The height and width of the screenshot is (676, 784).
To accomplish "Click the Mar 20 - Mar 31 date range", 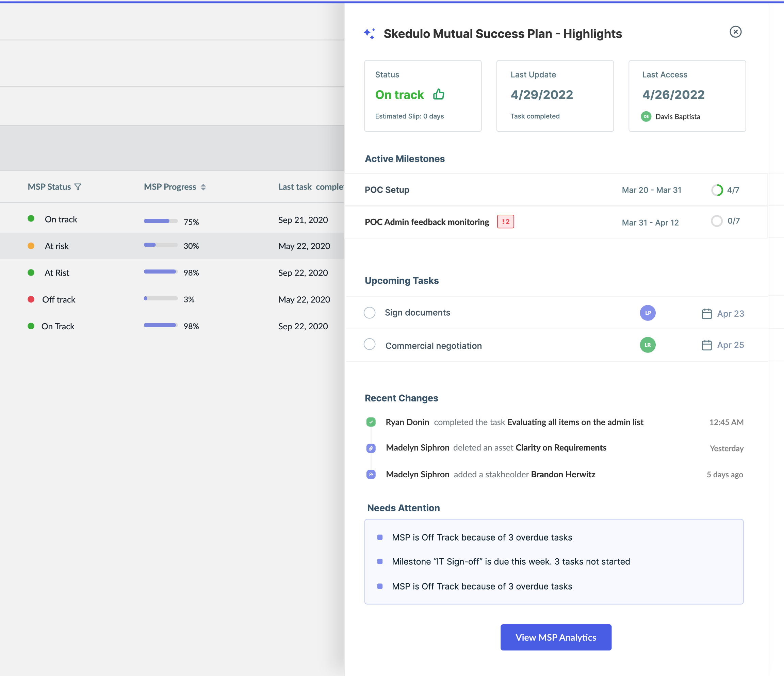I will click(652, 190).
